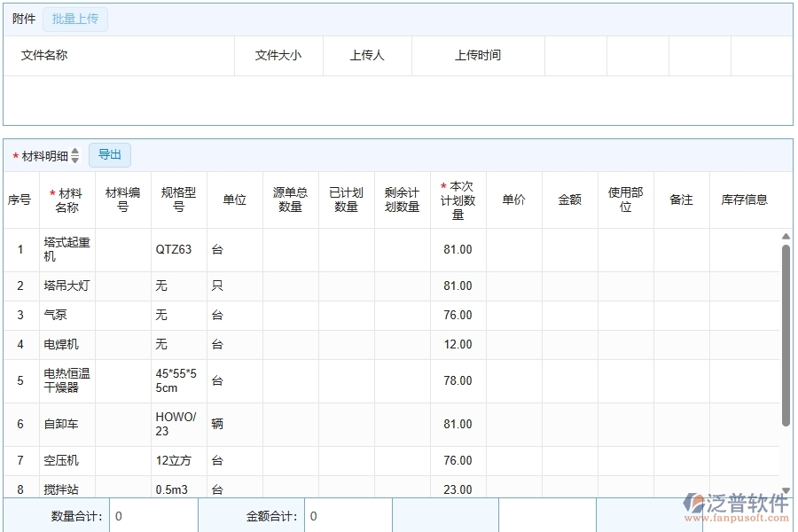Click the 库存信息 column header
798x532 pixels.
(746, 199)
